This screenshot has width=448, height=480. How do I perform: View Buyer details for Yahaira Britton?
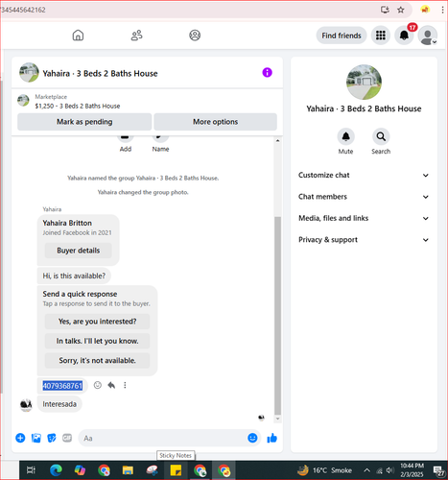79,251
